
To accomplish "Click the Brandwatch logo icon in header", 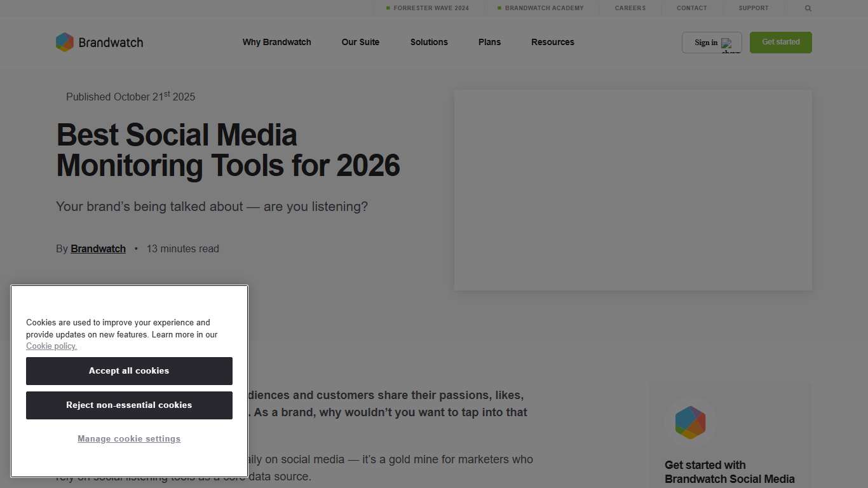I will (65, 42).
